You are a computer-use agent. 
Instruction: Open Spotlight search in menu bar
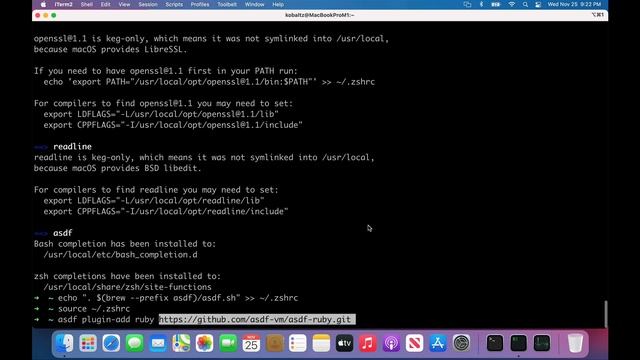point(525,4)
